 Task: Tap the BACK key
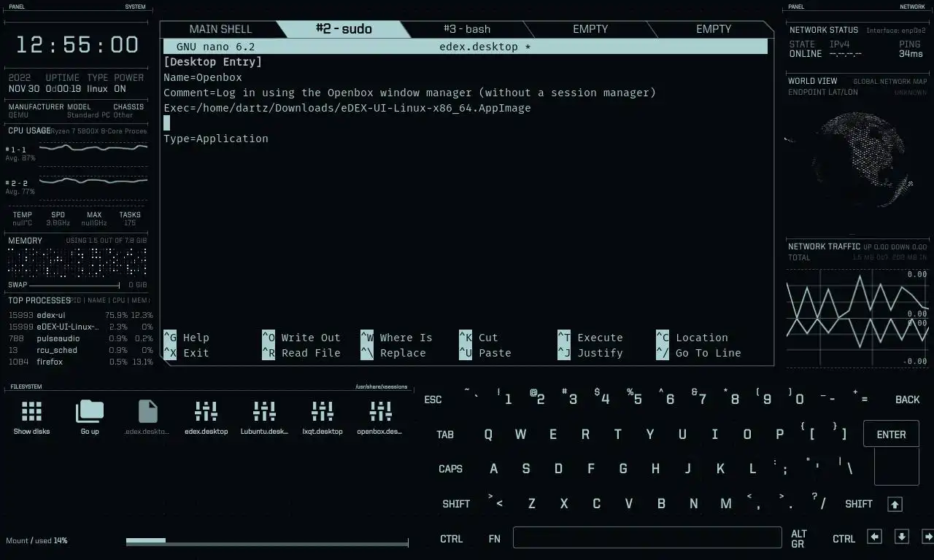click(908, 400)
